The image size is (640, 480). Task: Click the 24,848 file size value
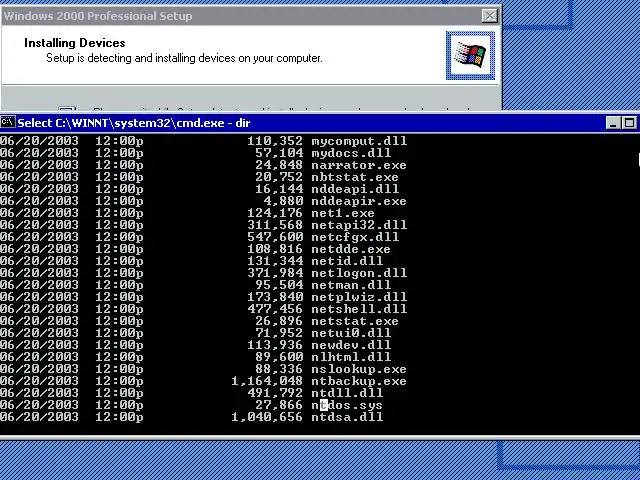279,165
